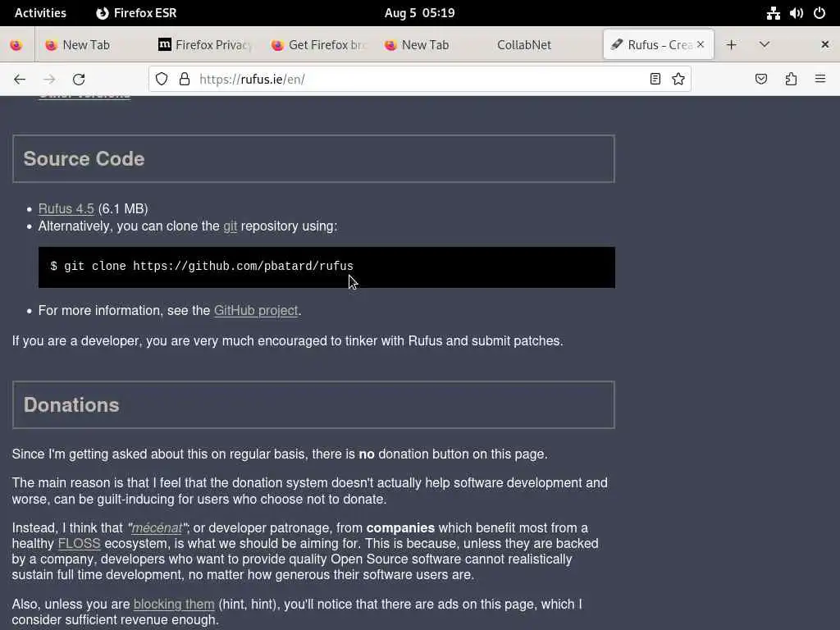
Task: Click the forward navigation arrow
Action: [x=49, y=80]
